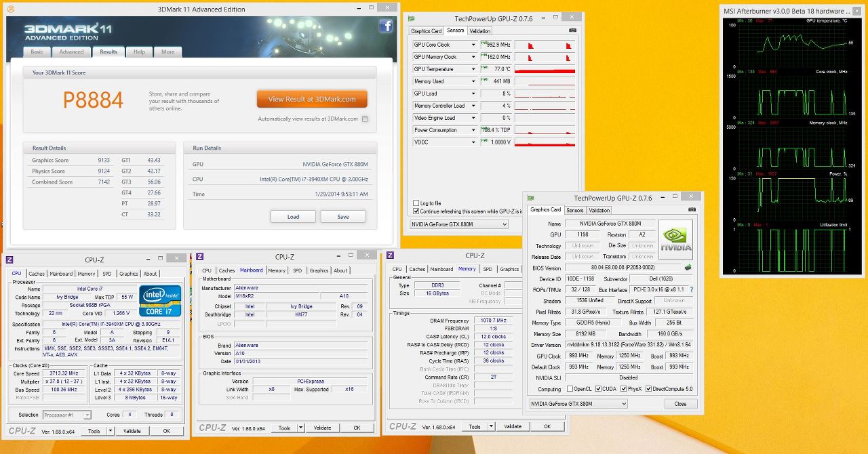
Task: Click the Bus Interface question mark icon
Action: [692, 290]
